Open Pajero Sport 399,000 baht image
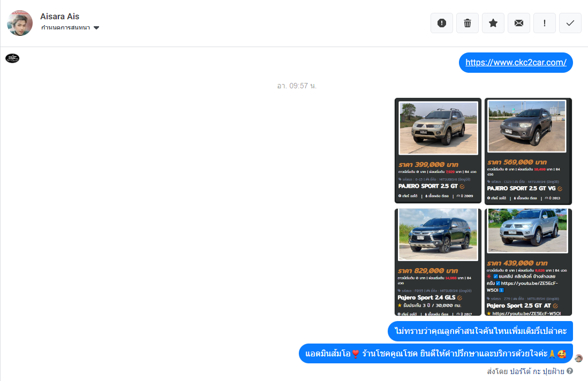Screen dimensions: 588x381 click(438, 150)
